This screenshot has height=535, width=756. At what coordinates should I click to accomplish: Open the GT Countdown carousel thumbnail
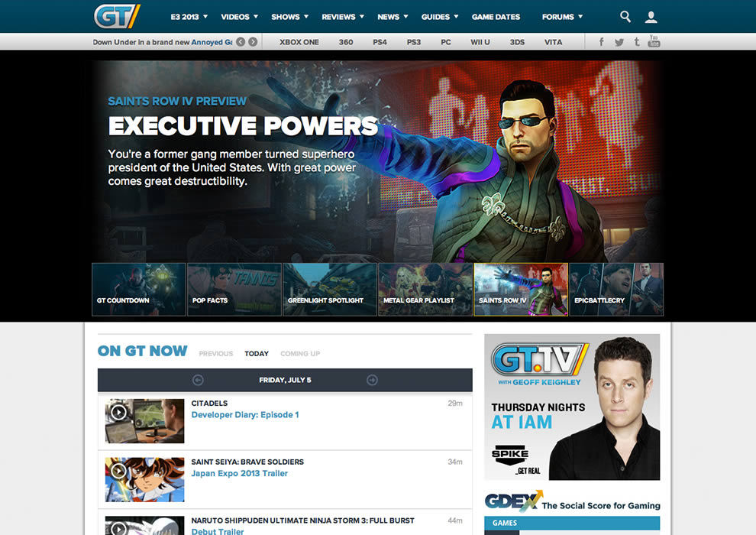coord(139,290)
